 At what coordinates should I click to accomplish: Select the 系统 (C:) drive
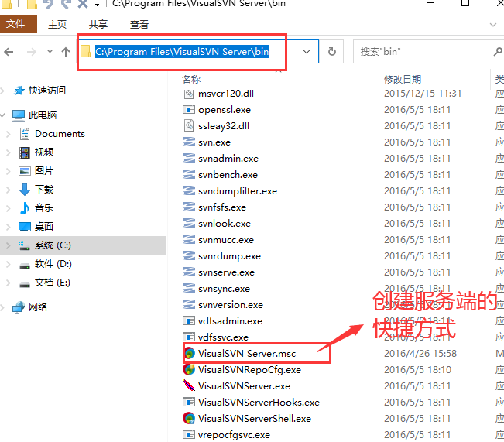click(53, 245)
